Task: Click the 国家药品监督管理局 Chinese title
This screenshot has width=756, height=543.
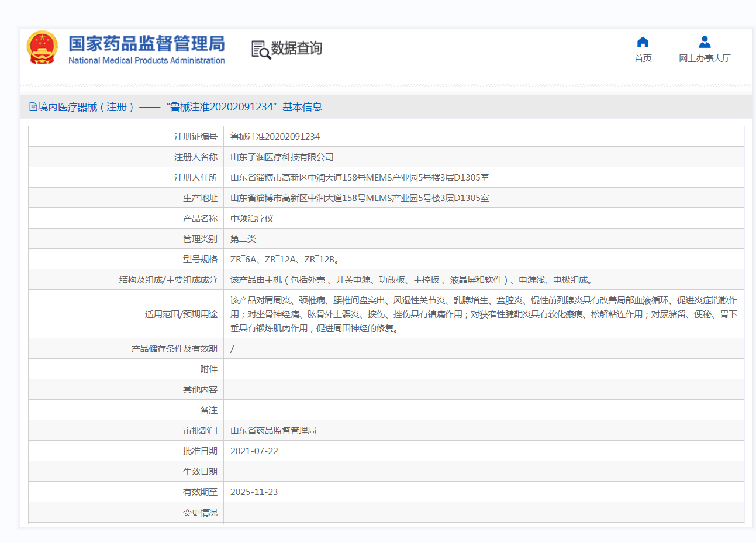Action: click(146, 43)
